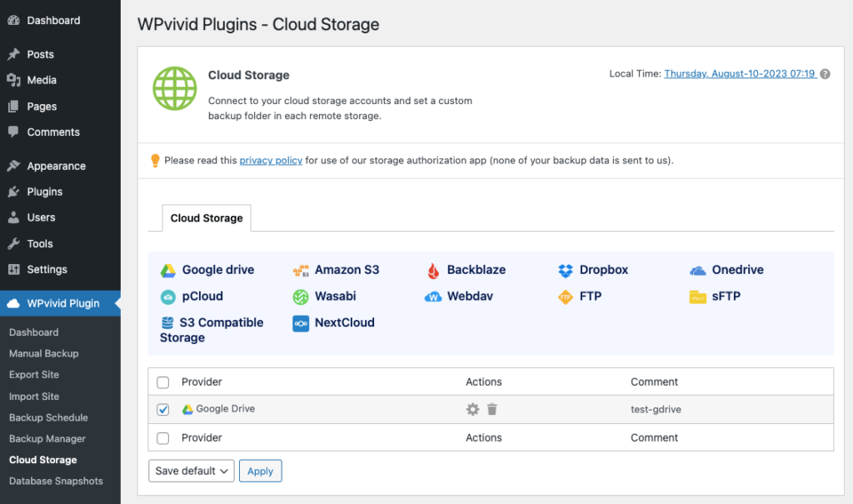Switch to the Cloud Storage tab
The width and height of the screenshot is (853, 504).
click(206, 217)
